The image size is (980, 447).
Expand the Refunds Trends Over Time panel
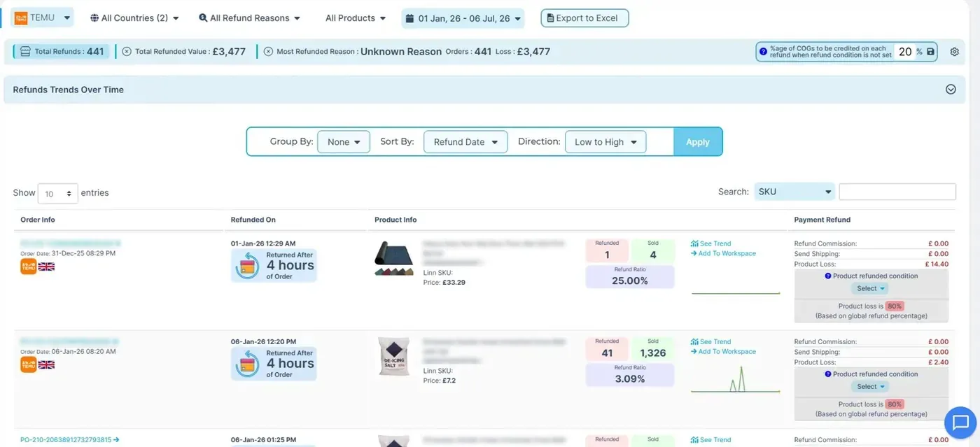click(x=951, y=90)
